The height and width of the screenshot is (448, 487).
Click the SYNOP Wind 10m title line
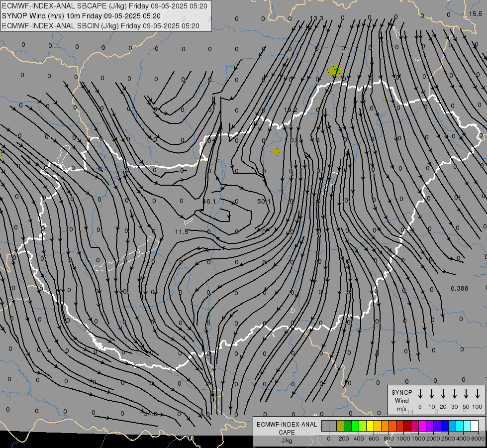click(82, 16)
